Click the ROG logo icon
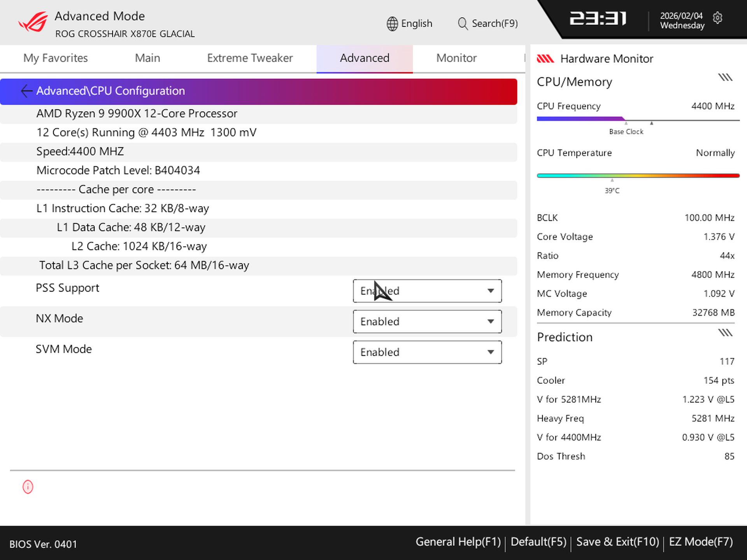 pyautogui.click(x=33, y=22)
